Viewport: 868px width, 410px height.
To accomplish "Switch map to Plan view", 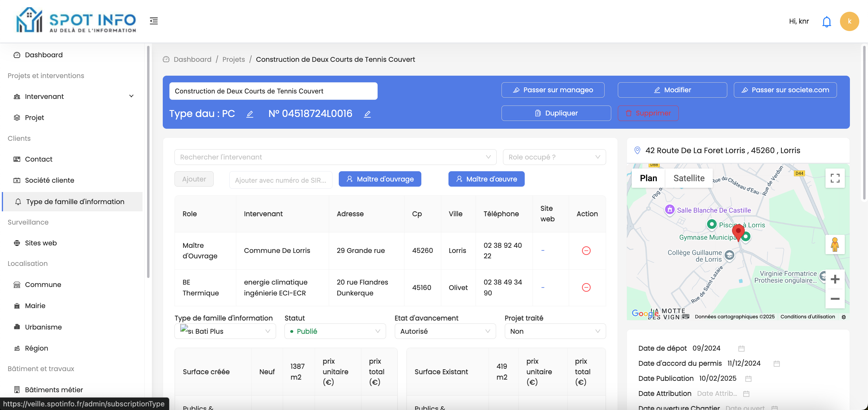I will 648,178.
